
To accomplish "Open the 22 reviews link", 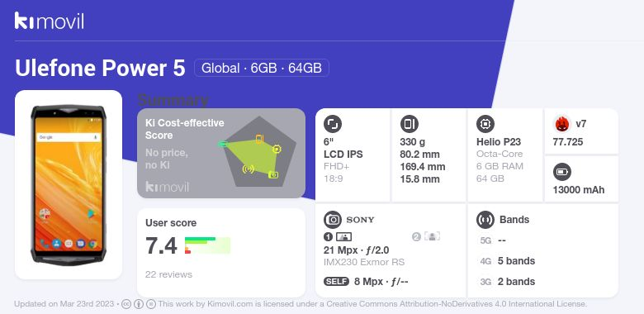I will pyautogui.click(x=168, y=274).
